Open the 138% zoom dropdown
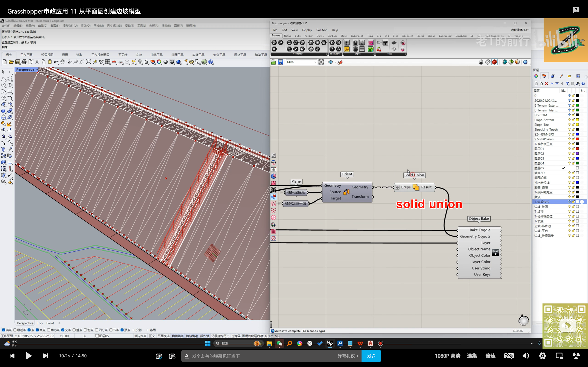Screen dimensions: 588x367 [315, 62]
